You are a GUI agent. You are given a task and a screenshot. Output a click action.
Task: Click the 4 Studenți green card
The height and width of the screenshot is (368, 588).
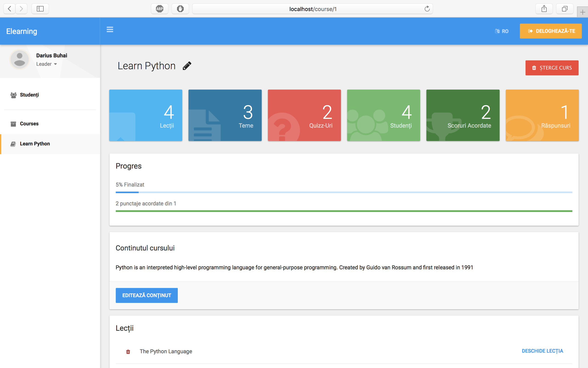point(383,115)
